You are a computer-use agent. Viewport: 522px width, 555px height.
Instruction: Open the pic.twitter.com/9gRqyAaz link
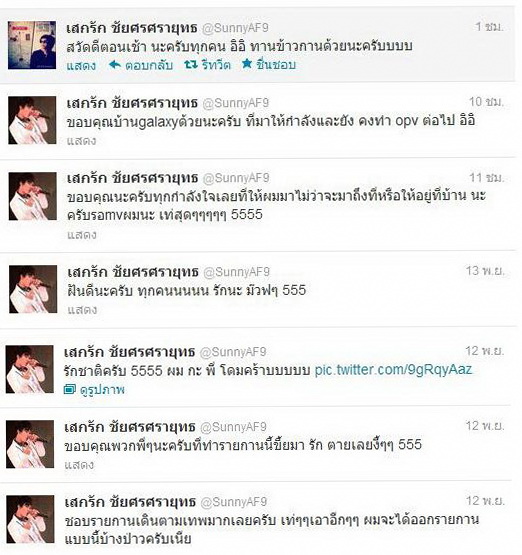[393, 370]
